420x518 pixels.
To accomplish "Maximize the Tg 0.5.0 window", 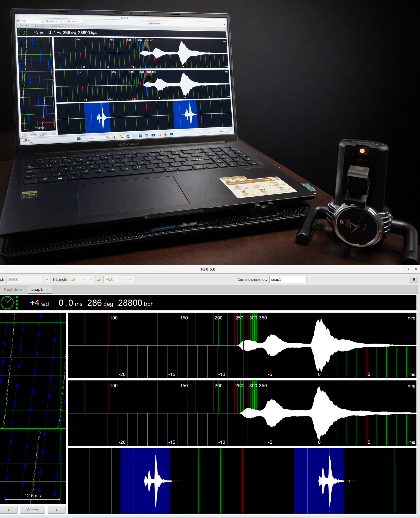I will tap(409, 269).
